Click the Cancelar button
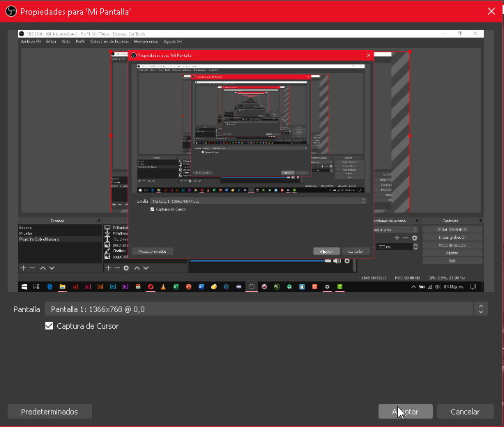504x427 pixels. coord(465,412)
